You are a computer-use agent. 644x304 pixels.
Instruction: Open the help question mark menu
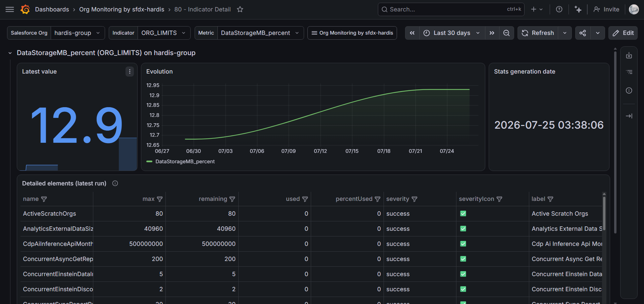pos(559,9)
